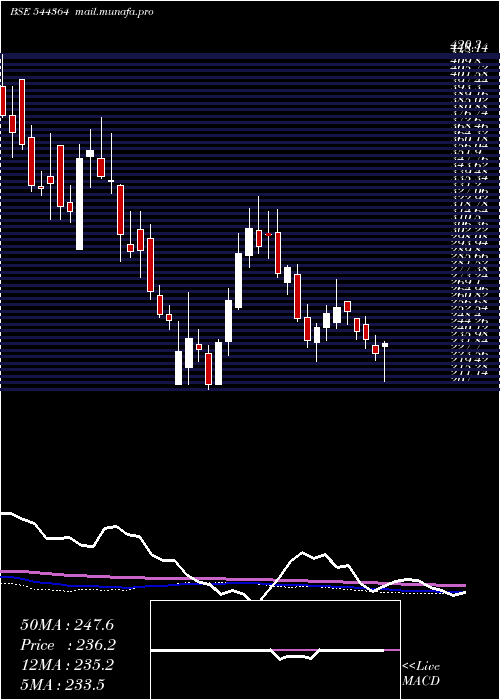Screen dimensions: 500x700
Task: Click the '50MA : 247.6' value
Action: 67,625
